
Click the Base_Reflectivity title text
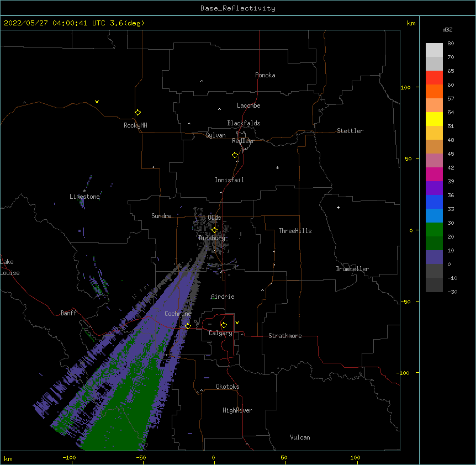pos(238,8)
